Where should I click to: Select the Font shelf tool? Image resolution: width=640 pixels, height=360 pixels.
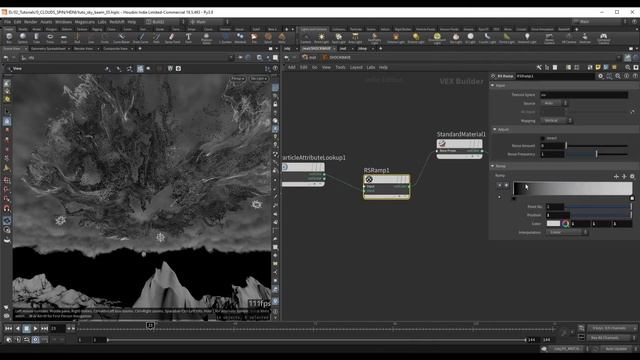click(x=188, y=38)
